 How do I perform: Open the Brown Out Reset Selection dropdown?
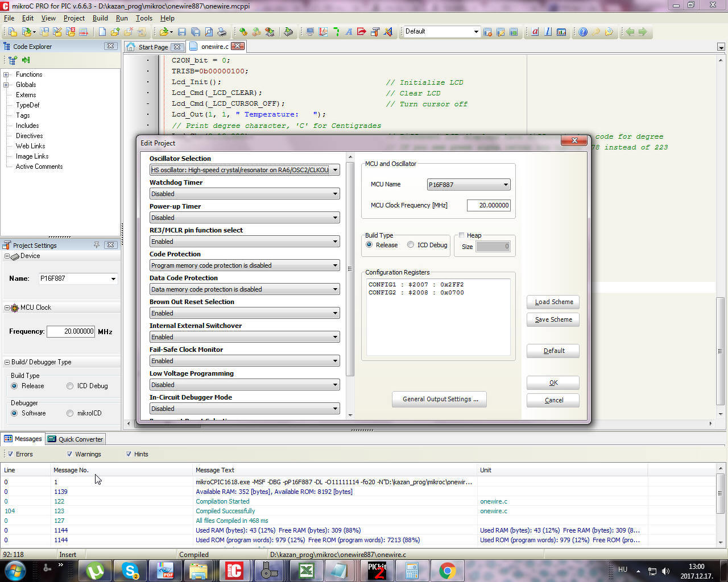[x=245, y=313]
